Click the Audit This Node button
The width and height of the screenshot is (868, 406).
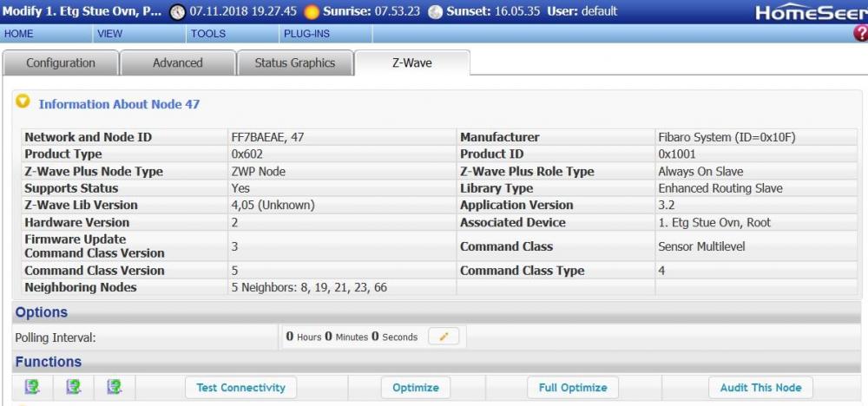(760, 388)
